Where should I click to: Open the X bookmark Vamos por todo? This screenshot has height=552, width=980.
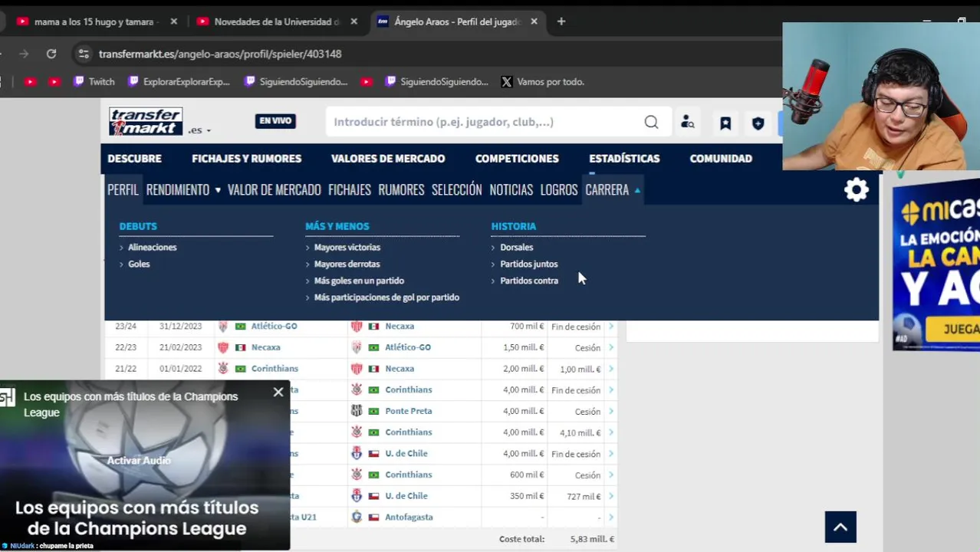pos(542,81)
